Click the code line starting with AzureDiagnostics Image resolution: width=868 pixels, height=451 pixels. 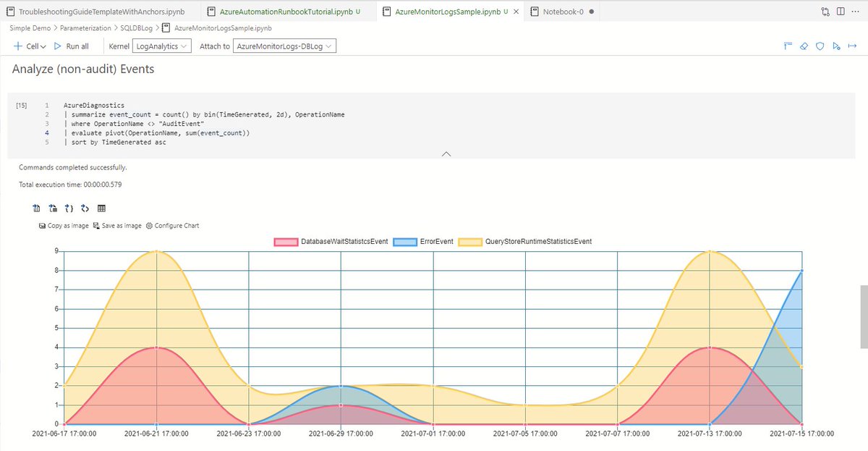point(94,106)
